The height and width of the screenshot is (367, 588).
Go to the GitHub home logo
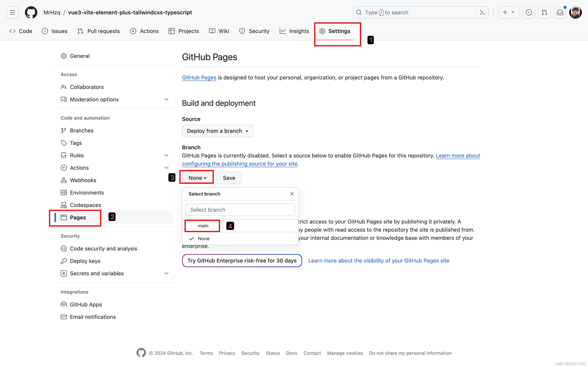31,12
